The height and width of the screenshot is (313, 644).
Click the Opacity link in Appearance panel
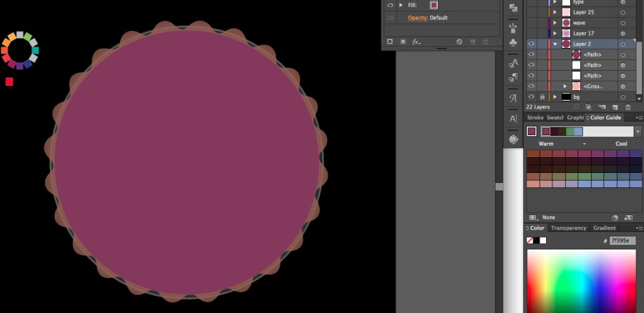pyautogui.click(x=418, y=18)
